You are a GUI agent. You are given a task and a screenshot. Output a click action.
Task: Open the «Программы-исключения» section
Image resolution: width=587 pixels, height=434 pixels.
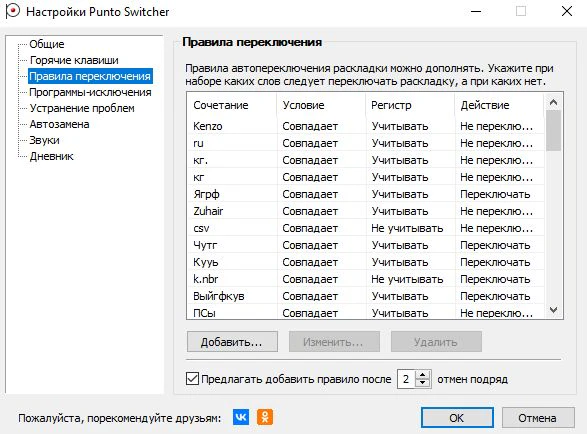90,92
